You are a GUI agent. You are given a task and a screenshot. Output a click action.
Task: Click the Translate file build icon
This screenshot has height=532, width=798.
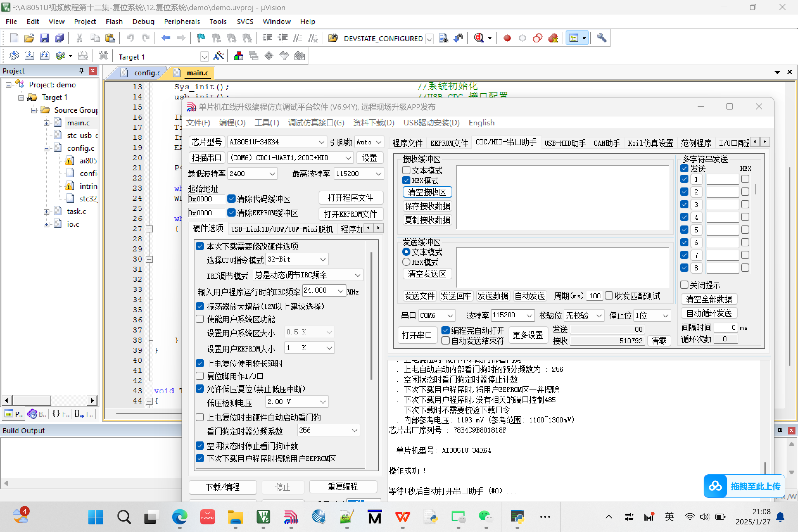[14, 55]
